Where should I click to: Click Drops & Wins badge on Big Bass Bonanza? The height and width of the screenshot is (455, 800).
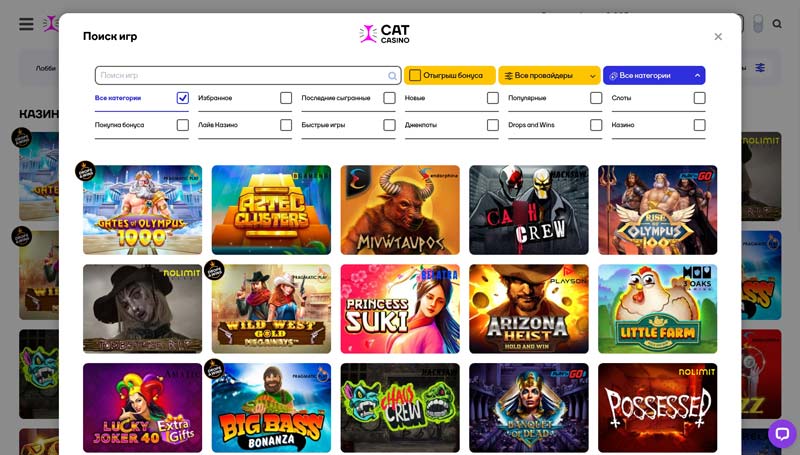click(x=214, y=369)
